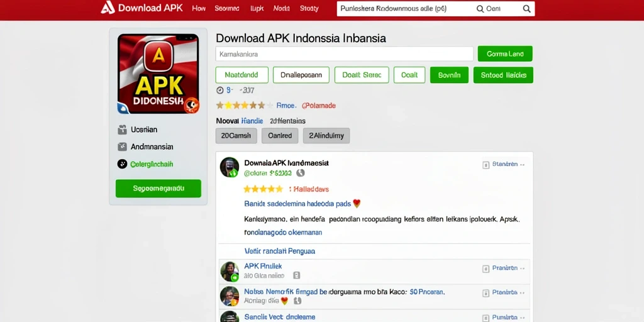The width and height of the screenshot is (644, 322).
Task: Click the Pumarten icon in the bottom row
Action: [486, 318]
